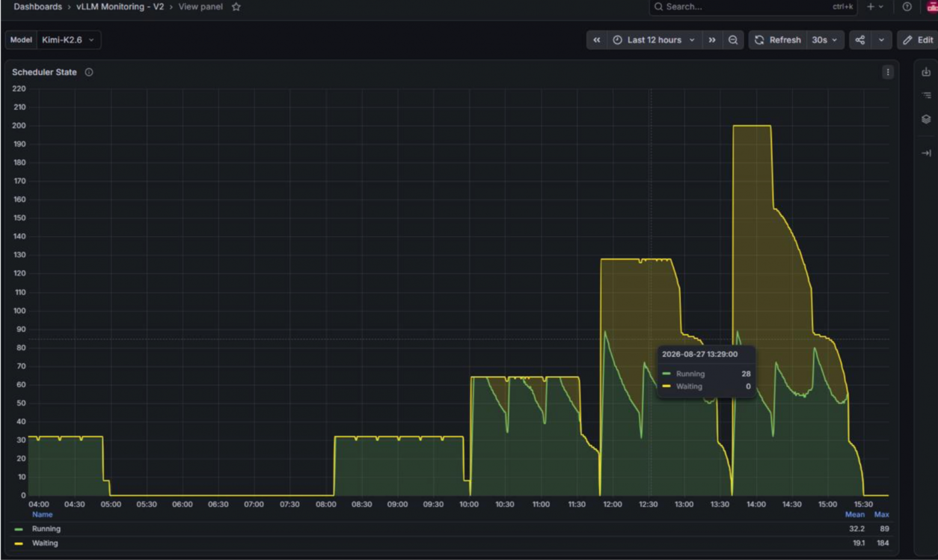Click the Refresh button

[x=777, y=40]
